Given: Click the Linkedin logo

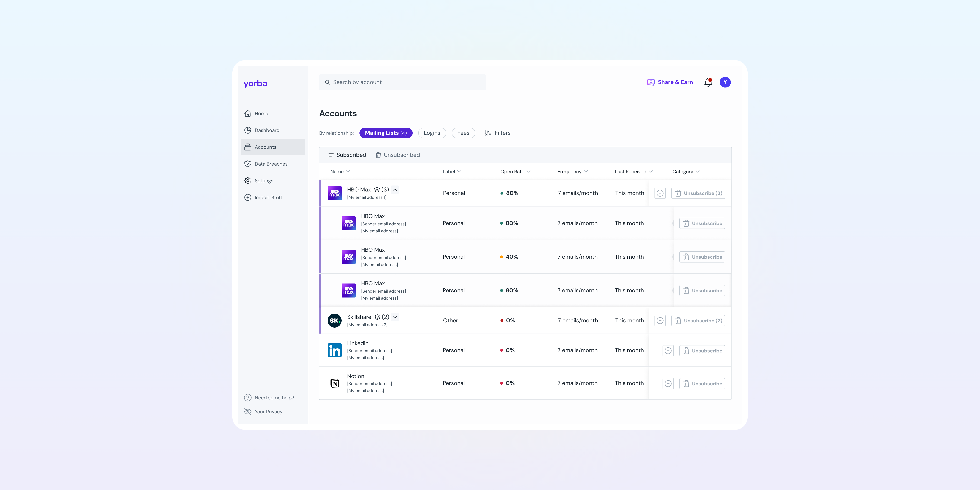Looking at the screenshot, I should coord(334,350).
